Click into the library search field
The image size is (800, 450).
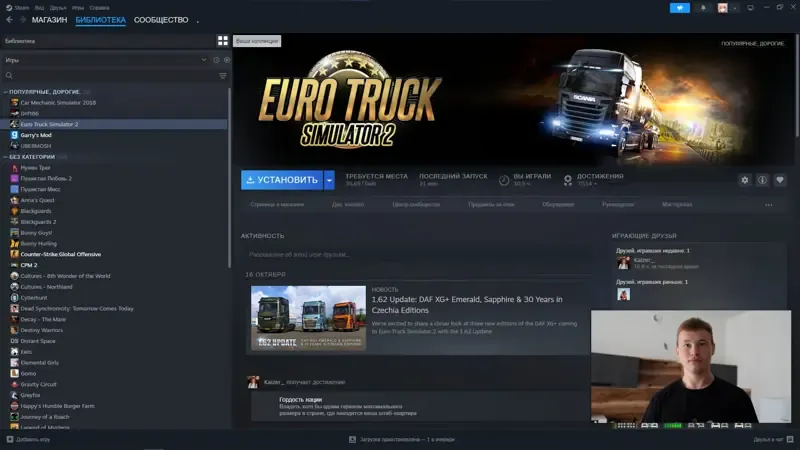coord(110,76)
